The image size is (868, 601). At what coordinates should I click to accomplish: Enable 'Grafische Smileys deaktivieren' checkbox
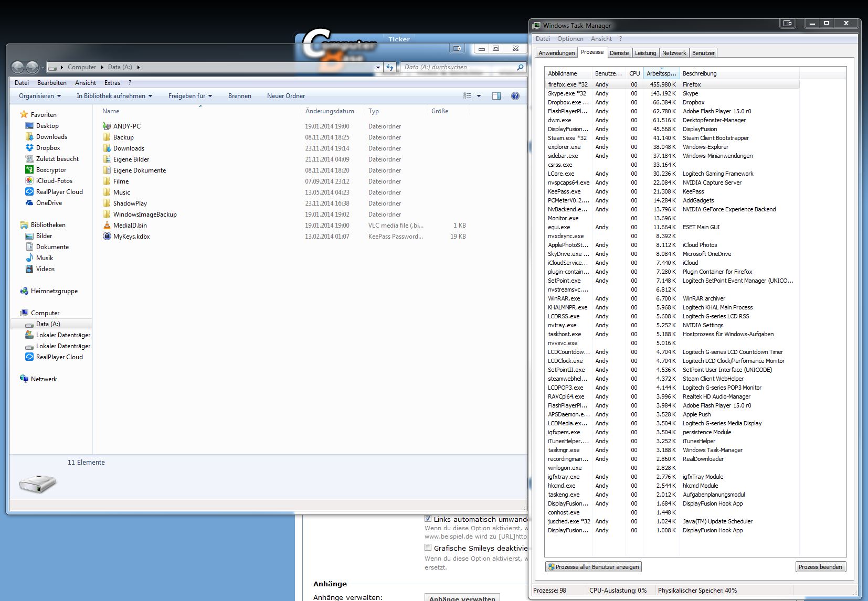point(428,548)
